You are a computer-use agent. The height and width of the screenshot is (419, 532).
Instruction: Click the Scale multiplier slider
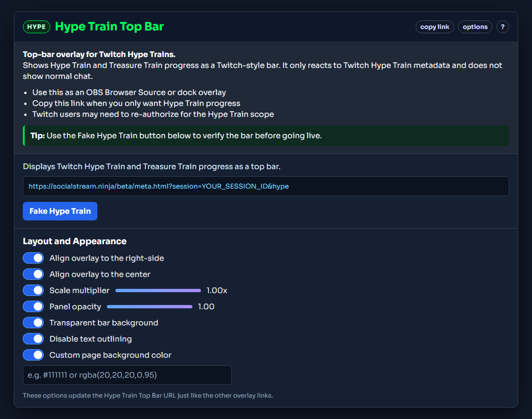[158, 290]
